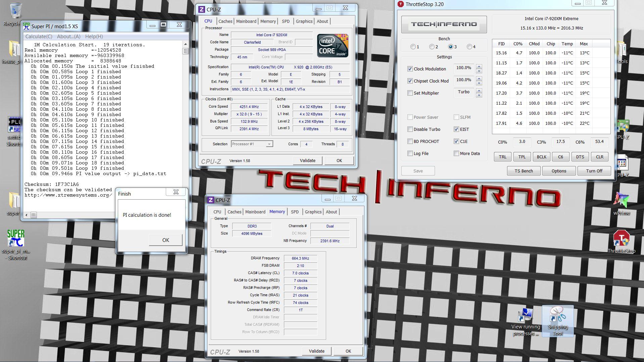Click the Checksum 1F73C1A6 line in Super PI
Image resolution: width=644 pixels, height=362 pixels.
pyautogui.click(x=52, y=184)
